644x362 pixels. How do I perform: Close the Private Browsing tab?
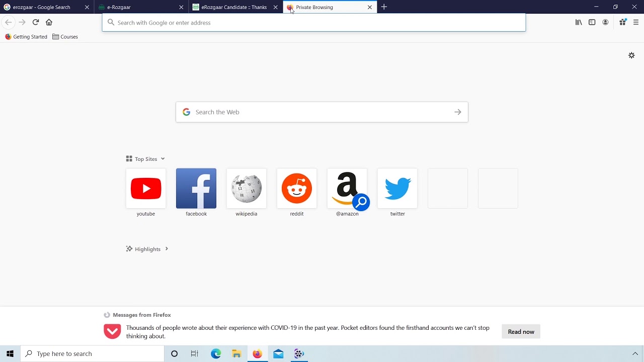click(370, 7)
